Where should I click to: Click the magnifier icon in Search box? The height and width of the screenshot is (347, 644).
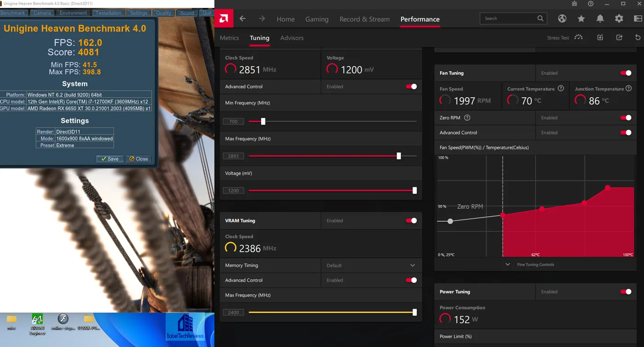540,18
